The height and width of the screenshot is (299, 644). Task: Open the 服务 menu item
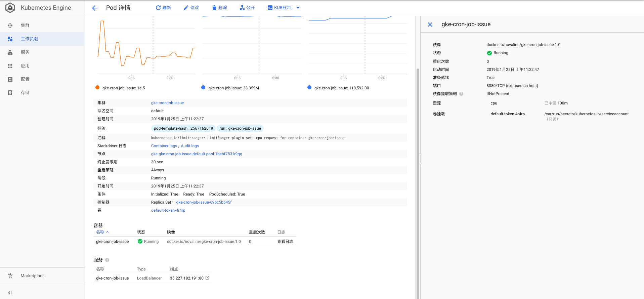point(43,52)
